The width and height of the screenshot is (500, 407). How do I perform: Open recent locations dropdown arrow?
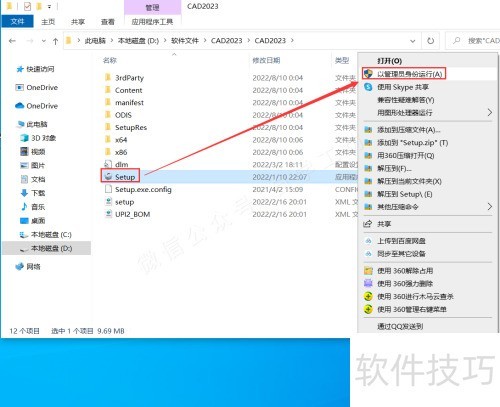click(44, 41)
